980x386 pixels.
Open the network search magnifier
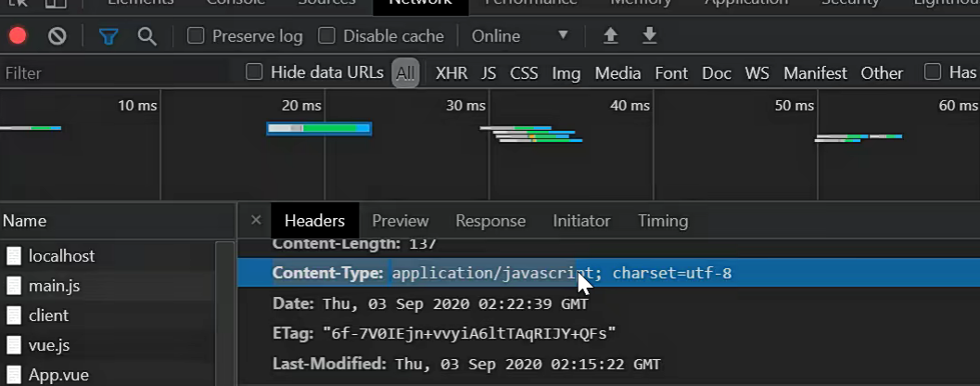[146, 36]
